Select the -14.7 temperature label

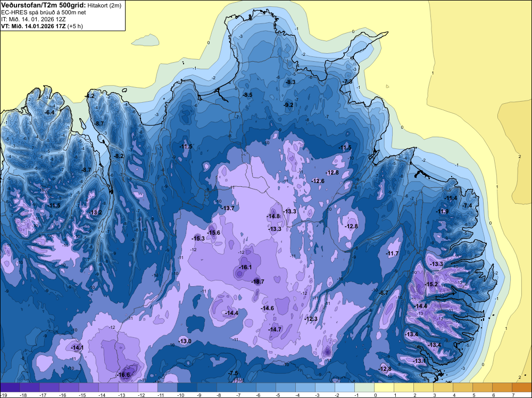pyautogui.click(x=275, y=329)
